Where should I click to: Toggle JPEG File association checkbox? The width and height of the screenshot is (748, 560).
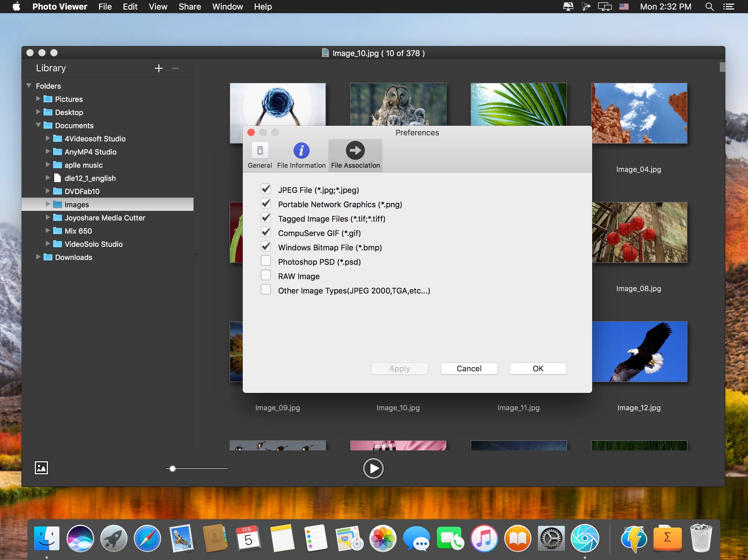pos(267,189)
